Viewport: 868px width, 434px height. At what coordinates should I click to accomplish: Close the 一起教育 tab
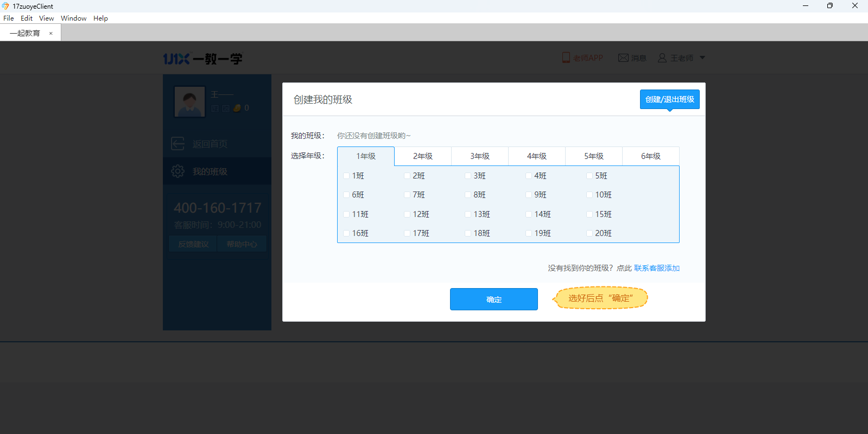[x=51, y=33]
